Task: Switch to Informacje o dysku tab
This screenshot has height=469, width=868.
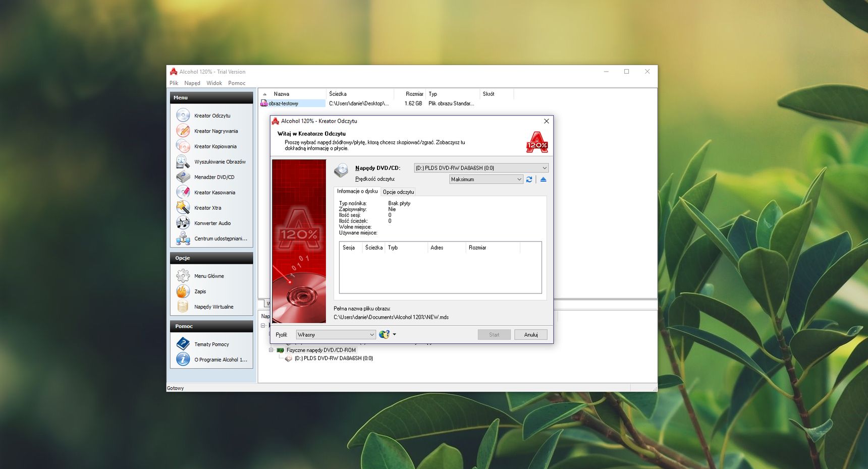Action: click(x=357, y=191)
